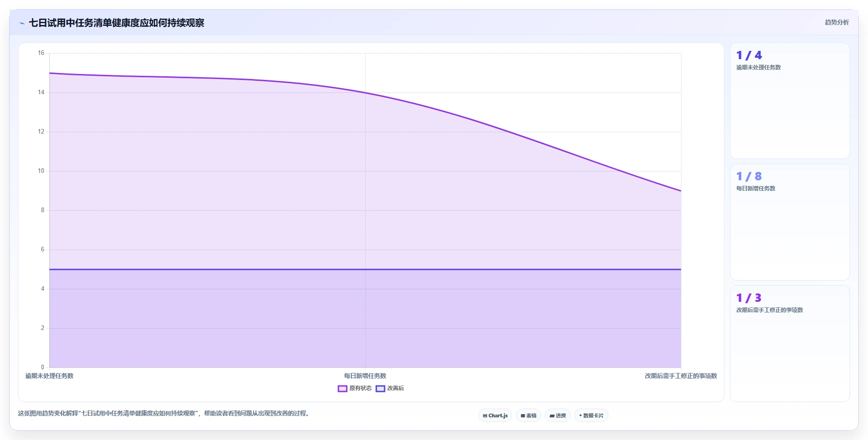Click the 1 / 4 stat value
868x440 pixels.
(749, 55)
